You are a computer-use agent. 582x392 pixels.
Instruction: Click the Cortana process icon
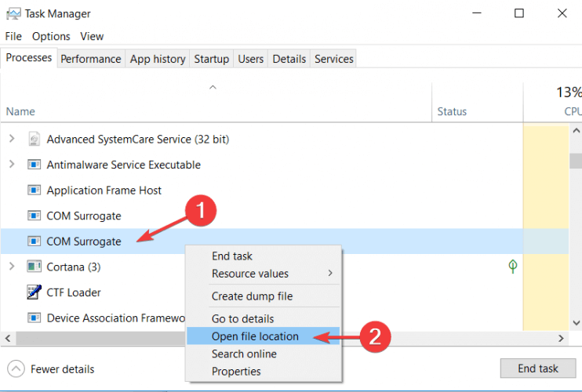(x=35, y=267)
